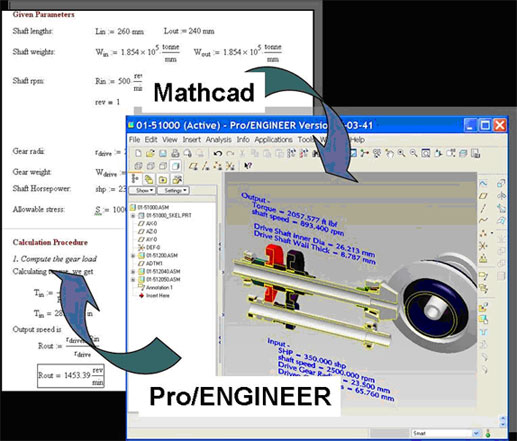The image size is (517, 441).
Task: Open the Applications menu
Action: point(273,139)
